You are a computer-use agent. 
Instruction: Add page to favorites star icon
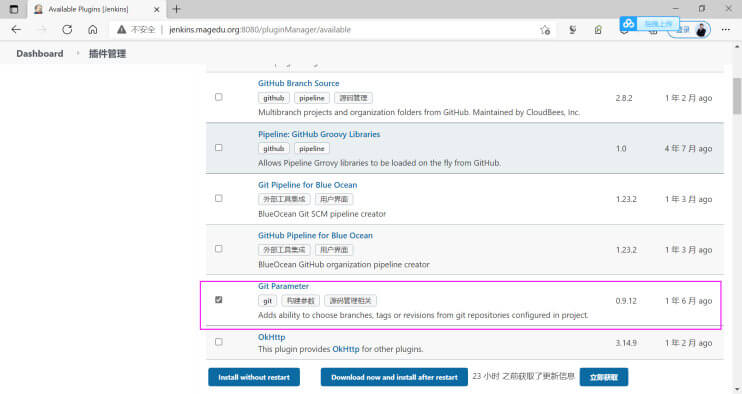point(545,30)
